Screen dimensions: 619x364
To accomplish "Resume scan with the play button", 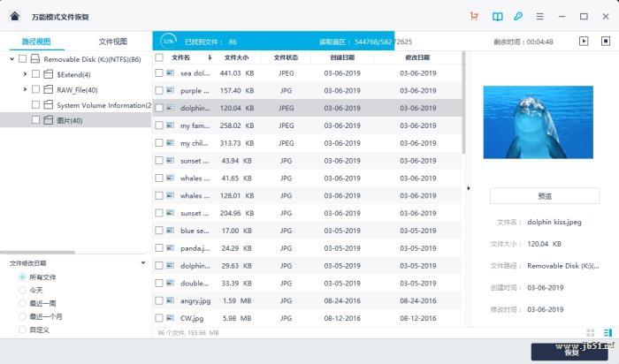I will pos(584,41).
